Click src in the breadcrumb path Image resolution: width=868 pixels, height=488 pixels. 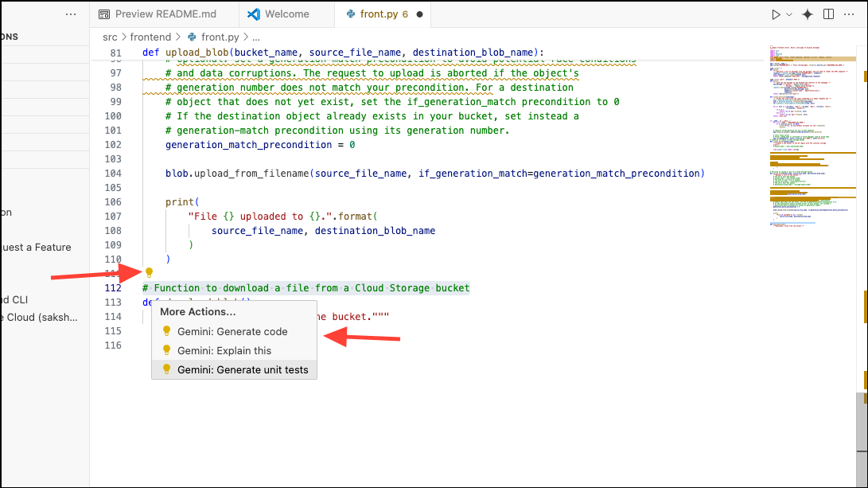tap(110, 37)
